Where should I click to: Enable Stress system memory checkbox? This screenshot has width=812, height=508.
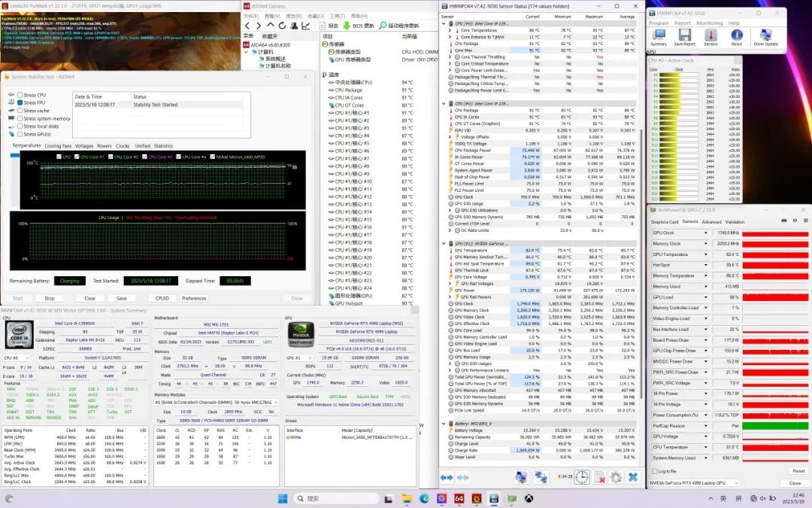pos(20,118)
